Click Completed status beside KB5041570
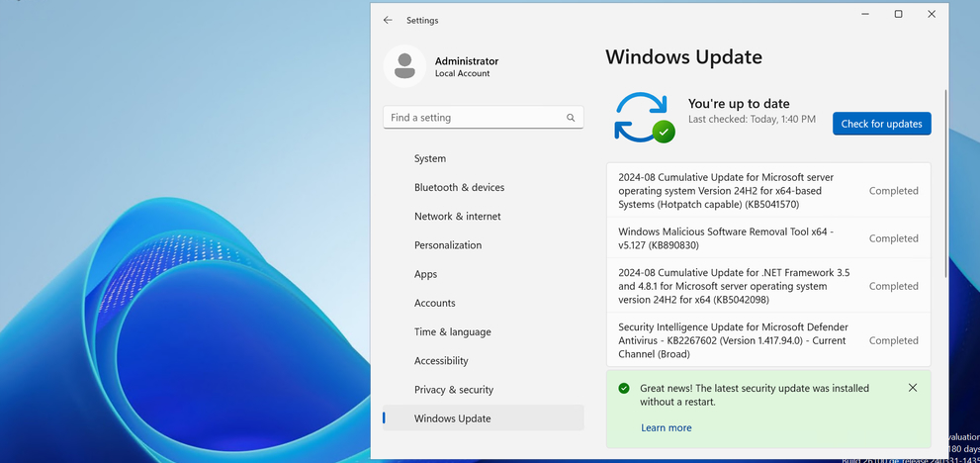The width and height of the screenshot is (980, 463). (893, 191)
